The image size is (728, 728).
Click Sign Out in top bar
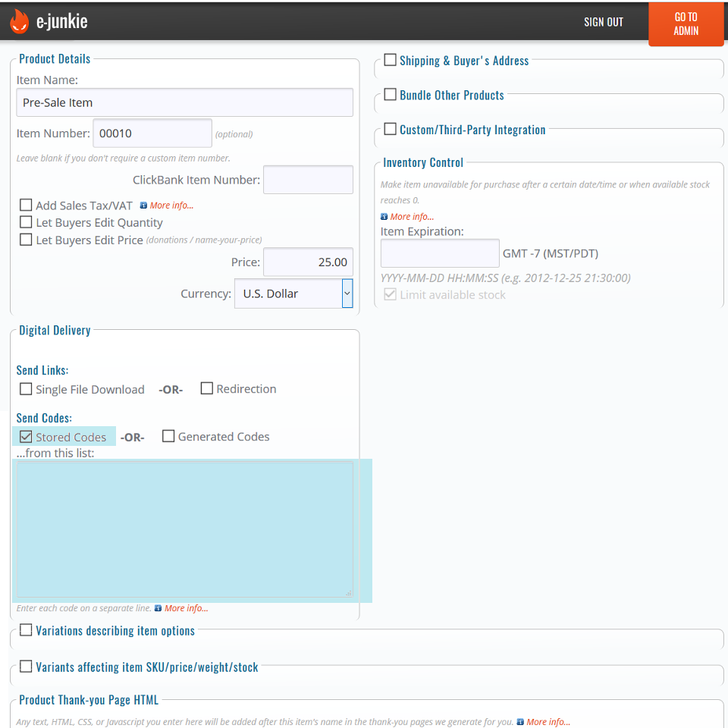click(x=603, y=22)
